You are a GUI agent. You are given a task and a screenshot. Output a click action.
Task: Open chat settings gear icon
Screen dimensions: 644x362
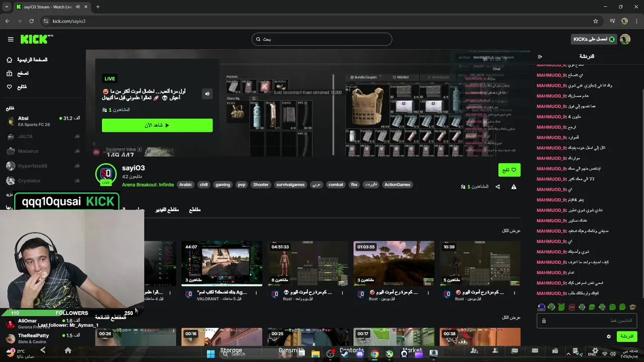[609, 336]
